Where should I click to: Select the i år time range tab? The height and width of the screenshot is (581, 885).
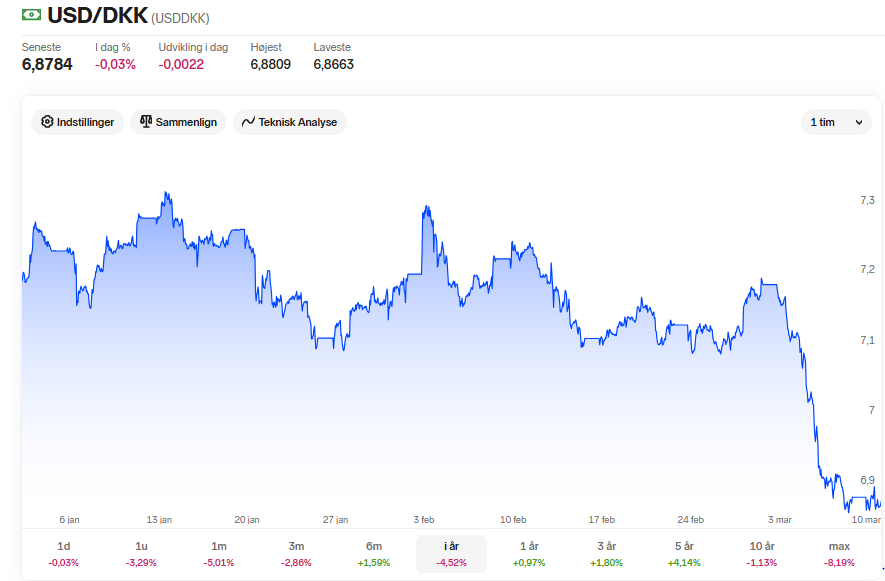pyautogui.click(x=452, y=554)
